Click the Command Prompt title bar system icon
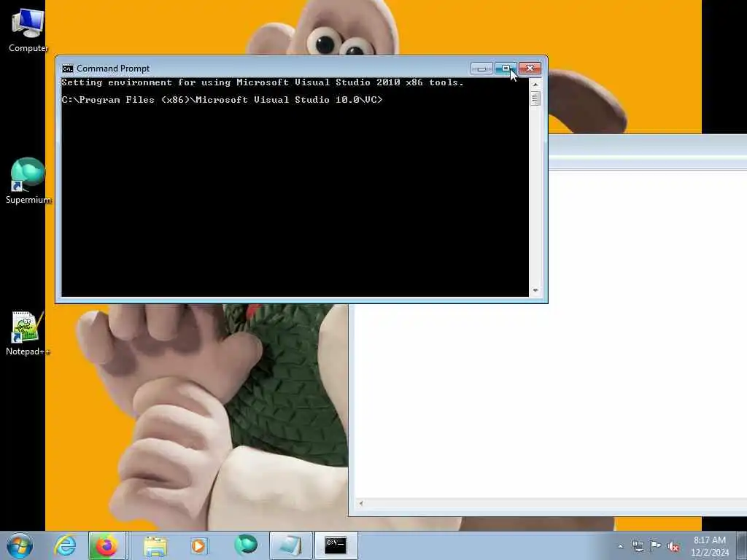The image size is (747, 560). (68, 69)
